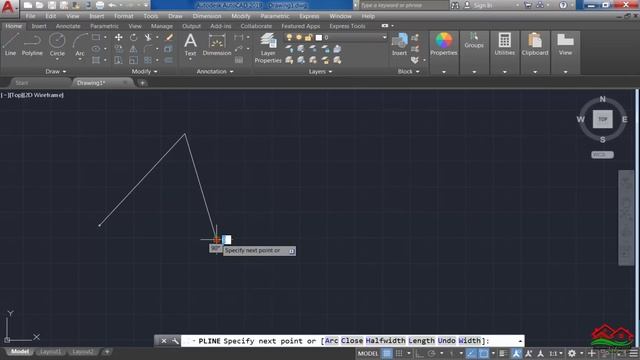
Task: Toggle polar tracking in status bar
Action: point(432,353)
